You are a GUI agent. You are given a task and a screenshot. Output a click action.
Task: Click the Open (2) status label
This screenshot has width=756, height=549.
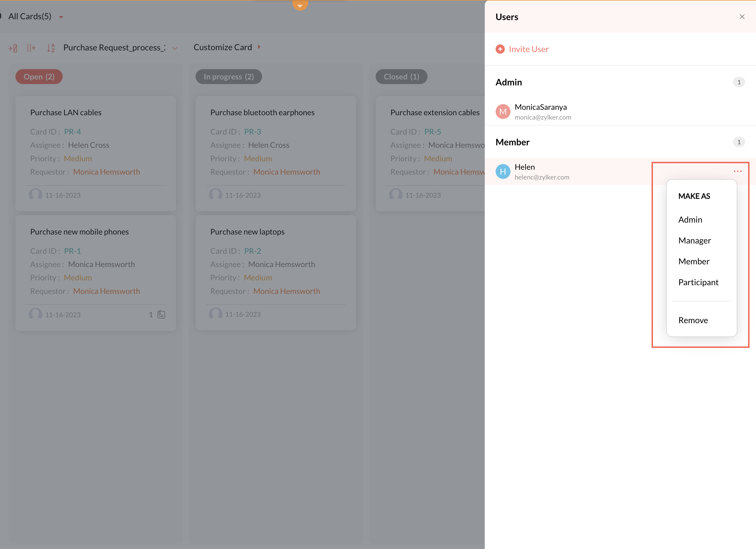click(39, 77)
